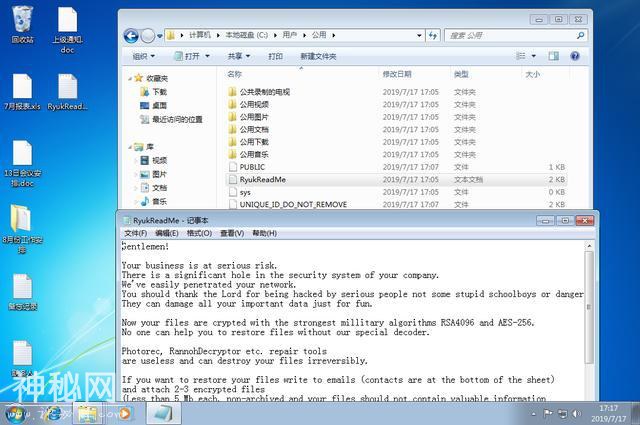Click the Explorer back arrow button

[131, 36]
